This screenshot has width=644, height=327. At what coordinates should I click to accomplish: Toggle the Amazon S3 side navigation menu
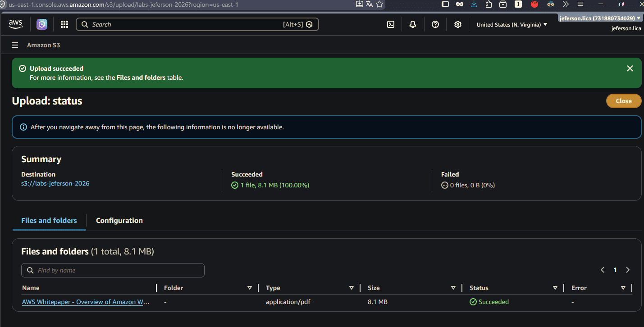(15, 45)
